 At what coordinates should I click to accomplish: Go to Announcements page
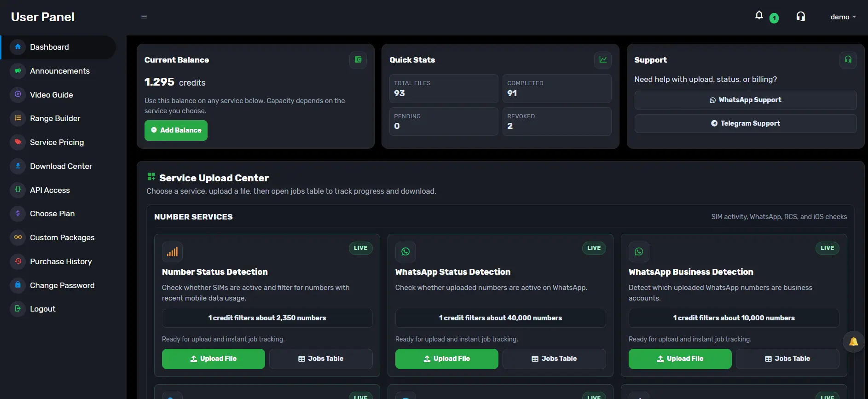[x=58, y=71]
